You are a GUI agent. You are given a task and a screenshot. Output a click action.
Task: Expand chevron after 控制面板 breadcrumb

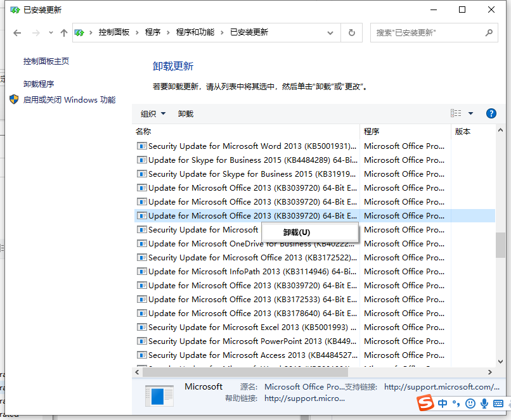coord(137,32)
